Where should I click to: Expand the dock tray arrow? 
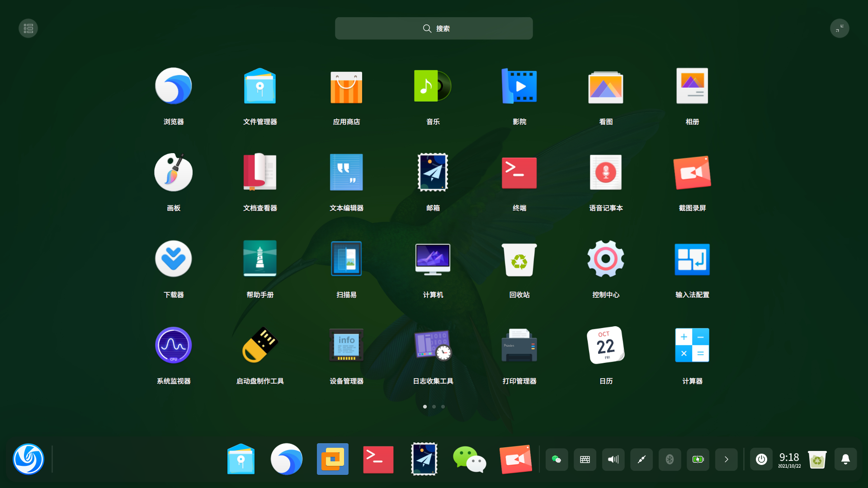click(726, 460)
